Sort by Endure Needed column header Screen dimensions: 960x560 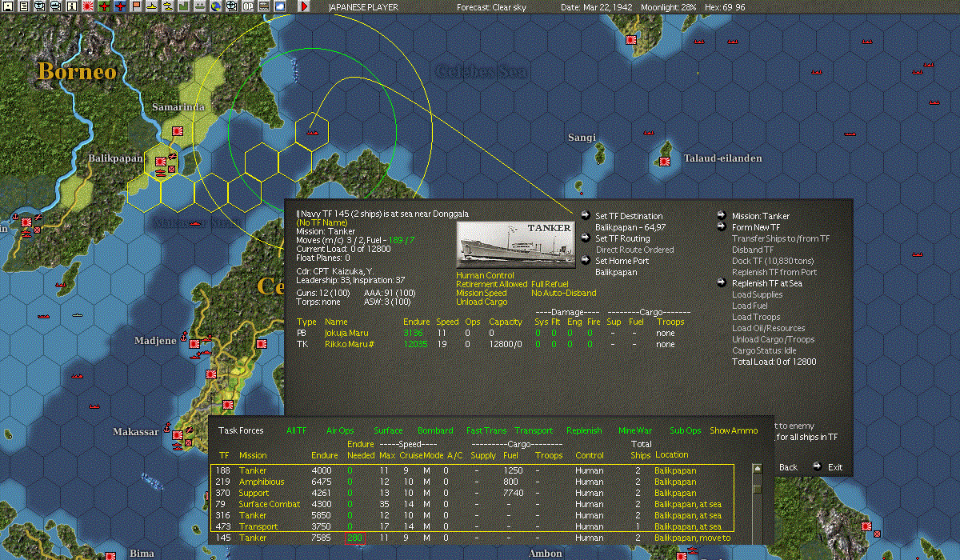pyautogui.click(x=361, y=450)
